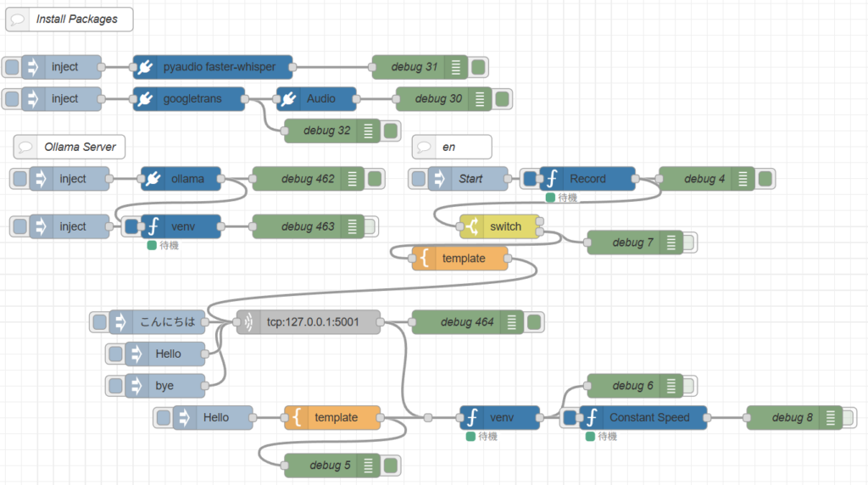Click the plug icon on googletrans node

pyautogui.click(x=144, y=99)
